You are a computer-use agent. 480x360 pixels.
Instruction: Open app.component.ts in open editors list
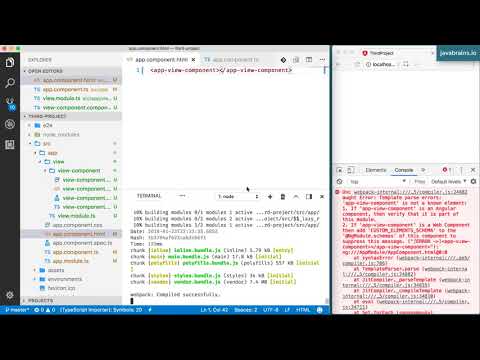(71, 89)
